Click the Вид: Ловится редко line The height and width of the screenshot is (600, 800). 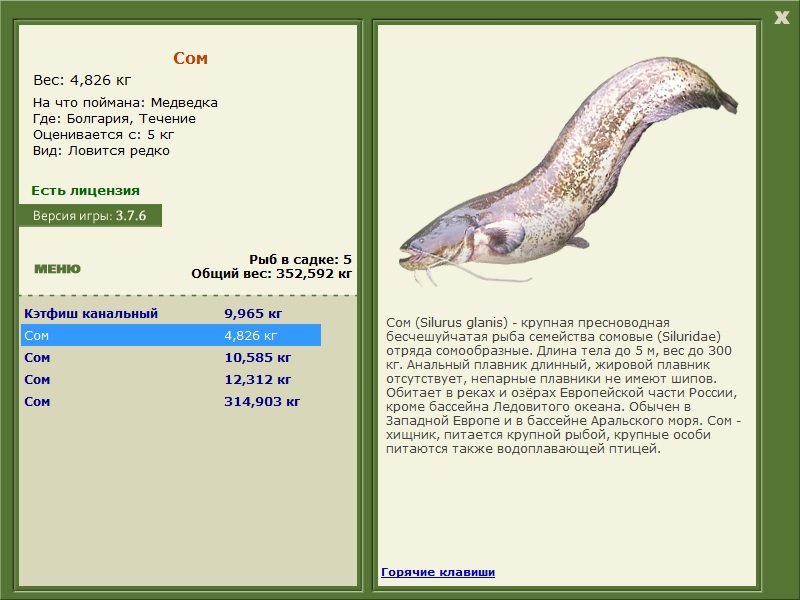coord(101,151)
